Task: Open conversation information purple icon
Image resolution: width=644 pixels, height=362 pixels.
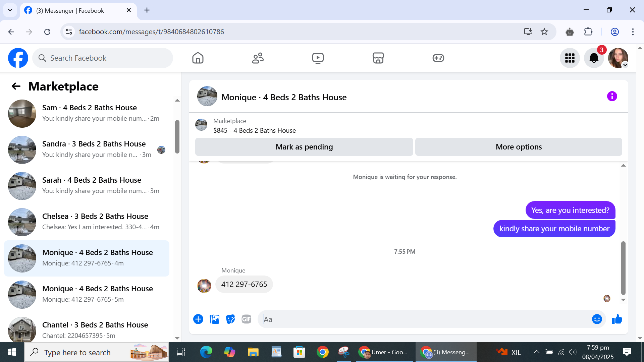Action: [612, 97]
